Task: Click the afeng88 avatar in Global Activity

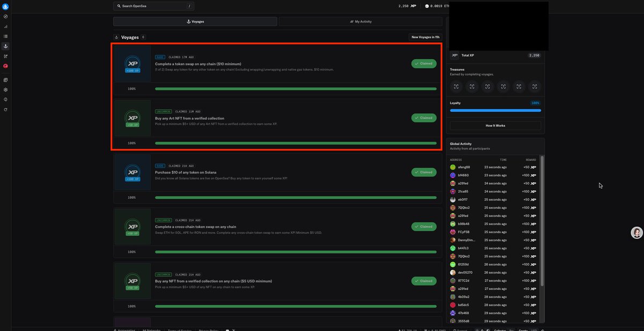Action: point(453,167)
